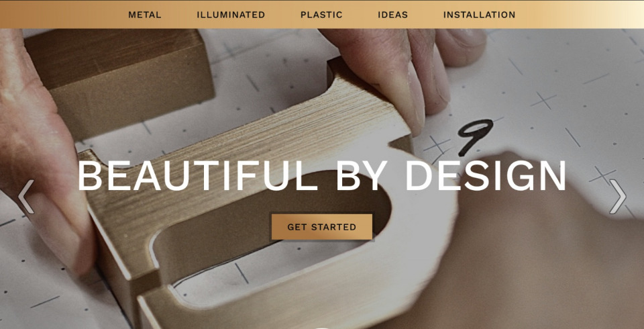Screen dimensions: 644x329
Task: Open the ILLUMINATED navigation item
Action: tap(231, 15)
